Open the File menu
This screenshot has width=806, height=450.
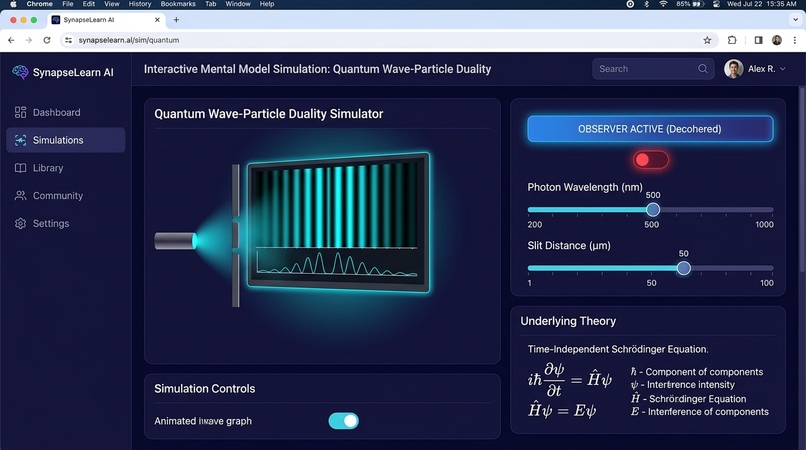tap(68, 4)
